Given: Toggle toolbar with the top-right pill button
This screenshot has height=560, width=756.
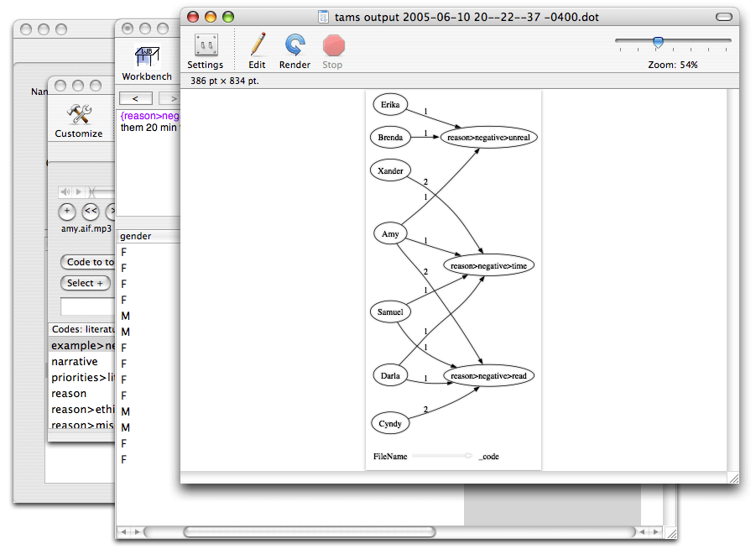Looking at the screenshot, I should click(x=723, y=17).
